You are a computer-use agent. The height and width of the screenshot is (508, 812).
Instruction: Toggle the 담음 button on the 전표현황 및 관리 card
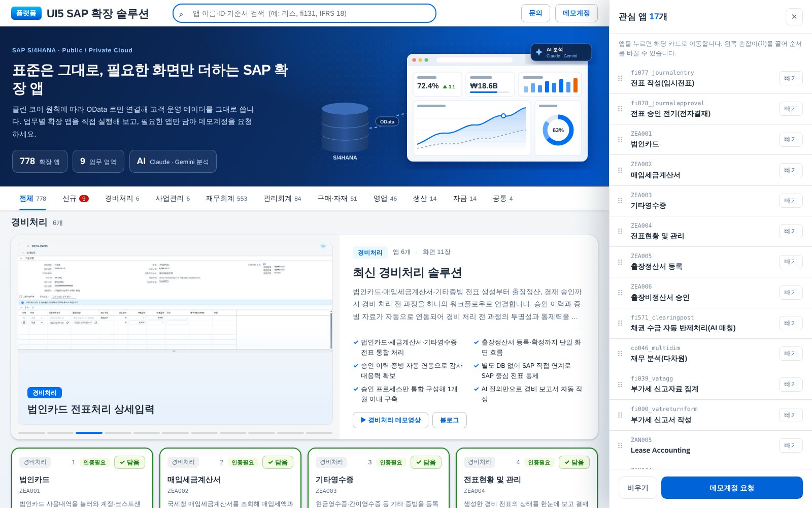574,462
